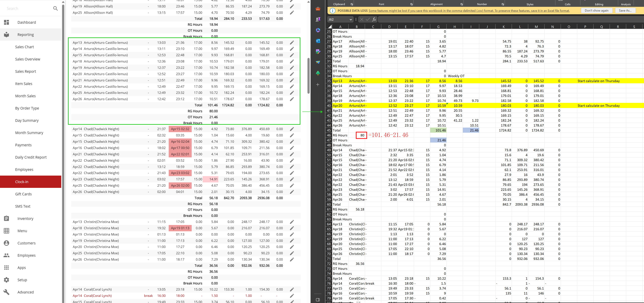Open the chess pieces games sidebar app
644x303 pixels.
coord(318,19)
